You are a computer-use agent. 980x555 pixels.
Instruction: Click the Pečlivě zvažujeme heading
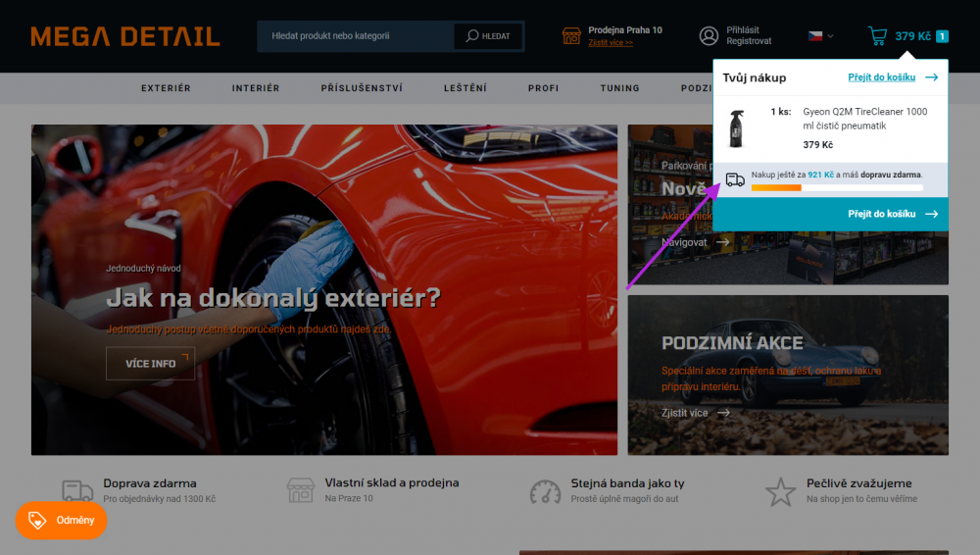coord(858,483)
